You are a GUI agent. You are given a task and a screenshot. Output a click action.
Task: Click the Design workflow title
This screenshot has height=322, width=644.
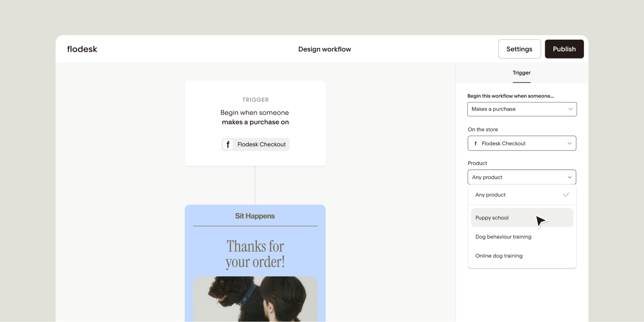324,49
